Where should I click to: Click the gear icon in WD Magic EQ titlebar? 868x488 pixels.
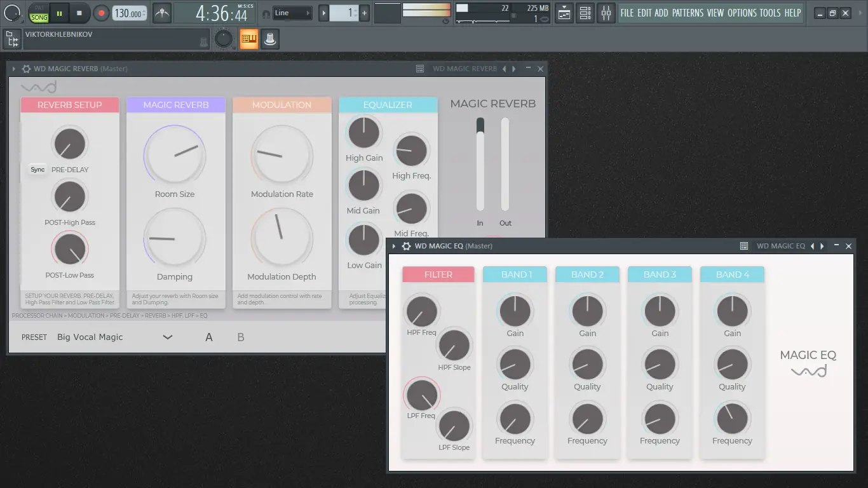406,246
